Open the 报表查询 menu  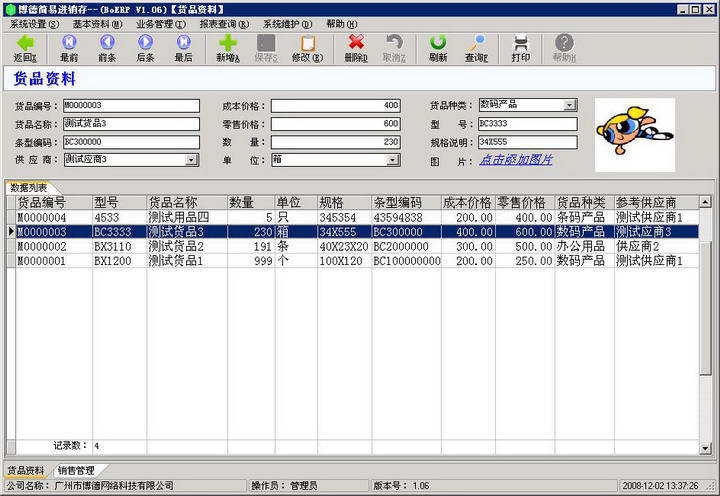tap(224, 23)
